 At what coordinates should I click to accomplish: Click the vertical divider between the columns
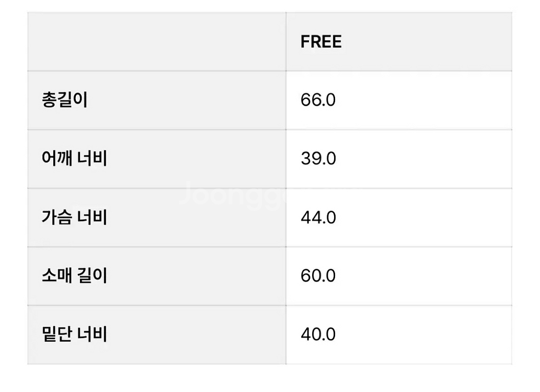[x=286, y=188]
